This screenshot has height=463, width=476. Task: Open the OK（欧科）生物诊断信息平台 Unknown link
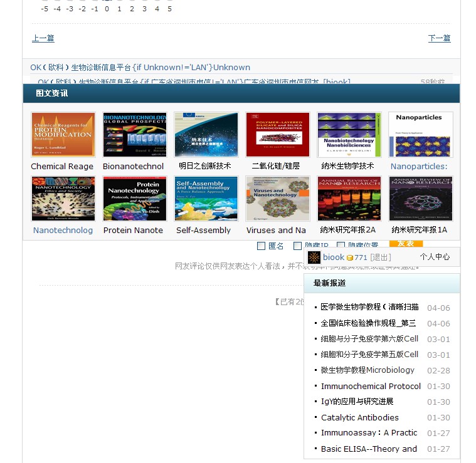pos(140,67)
